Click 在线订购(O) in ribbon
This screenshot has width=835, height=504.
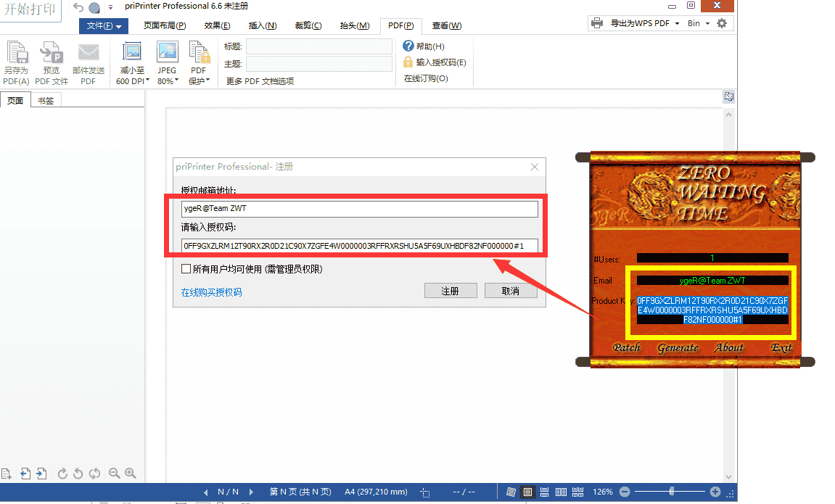pos(426,78)
